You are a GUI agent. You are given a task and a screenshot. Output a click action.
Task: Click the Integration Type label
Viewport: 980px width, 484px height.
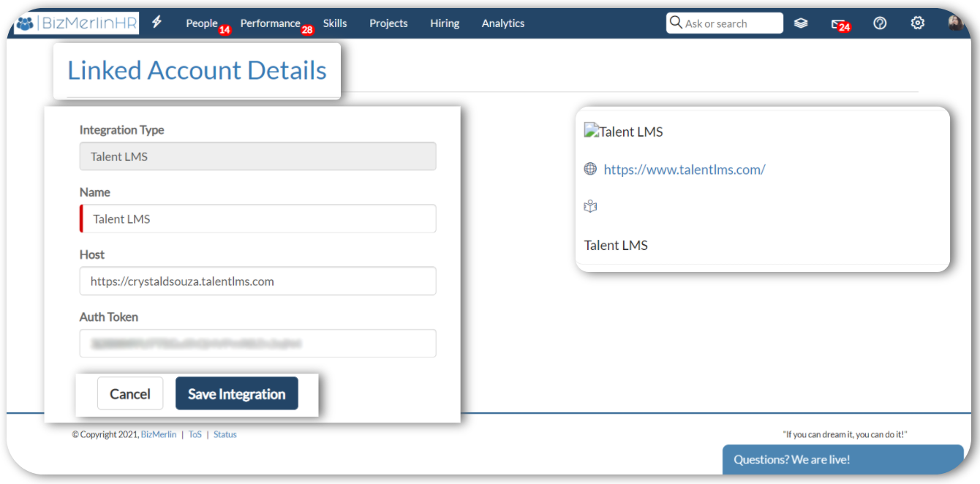click(121, 130)
